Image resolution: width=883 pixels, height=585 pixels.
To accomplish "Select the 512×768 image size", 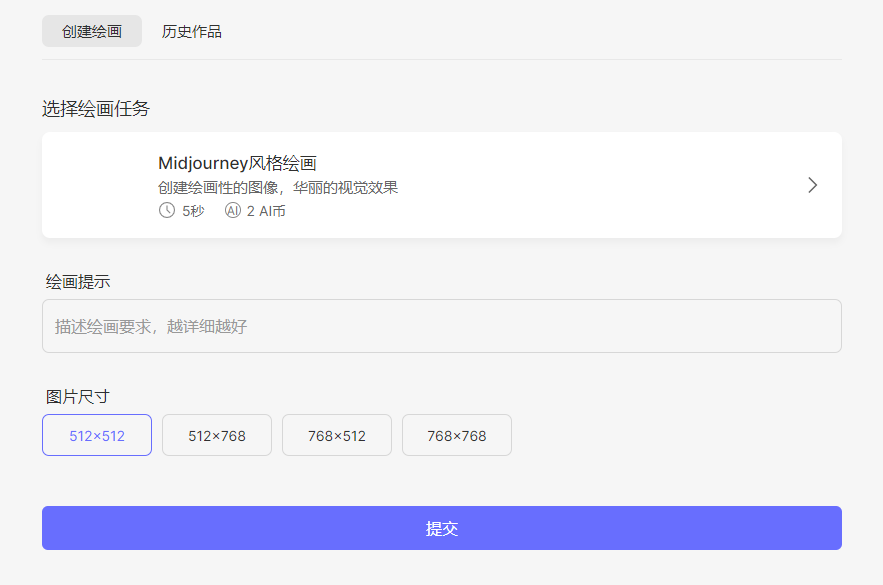I will (216, 435).
